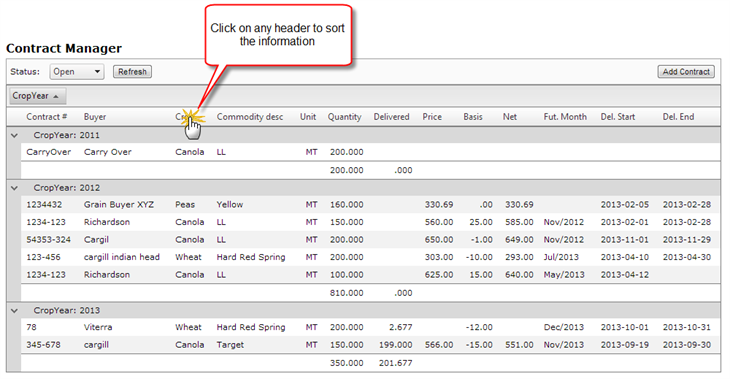Sort by the Contract # column header

click(47, 117)
